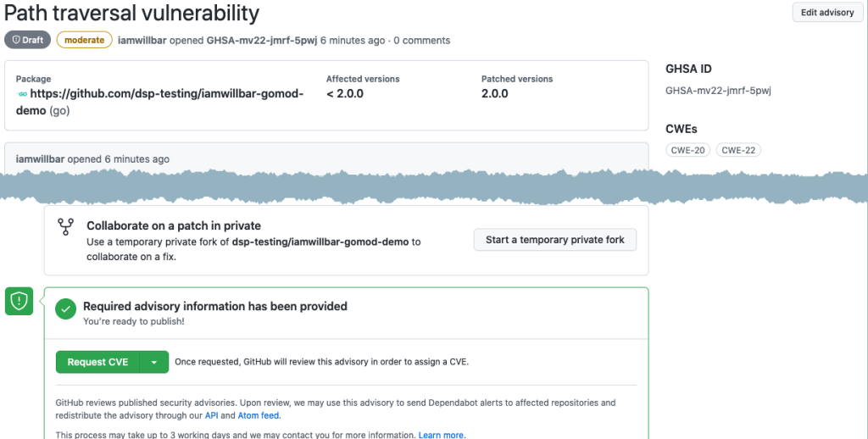Click the GHSA-mv22-jmrf-5pwj ID text
Screen dimensions: 868x439
pos(718,91)
